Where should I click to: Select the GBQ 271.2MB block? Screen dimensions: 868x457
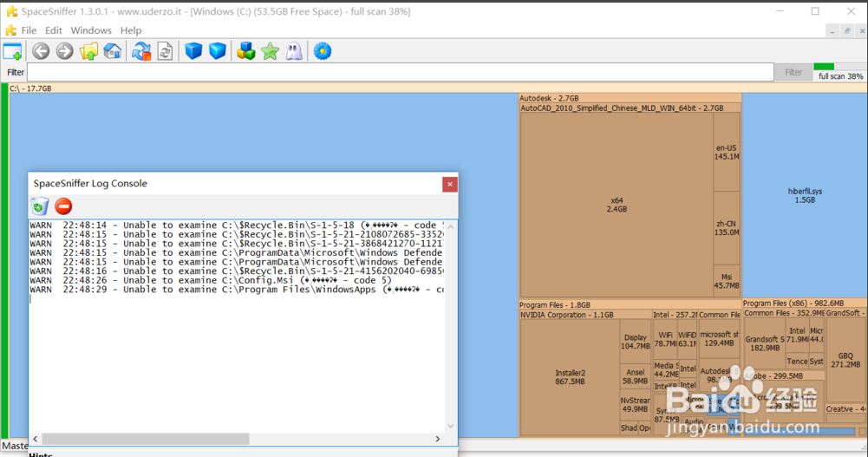click(x=845, y=360)
